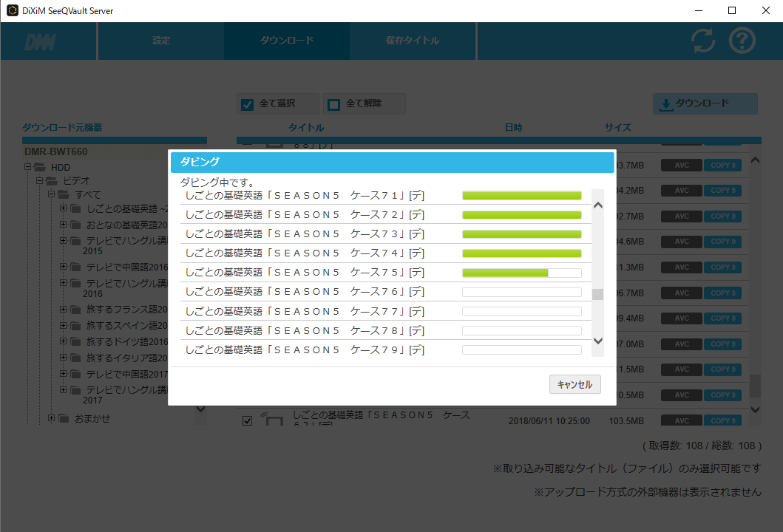The height and width of the screenshot is (532, 783).
Task: Open help via the question mark icon
Action: [742, 41]
